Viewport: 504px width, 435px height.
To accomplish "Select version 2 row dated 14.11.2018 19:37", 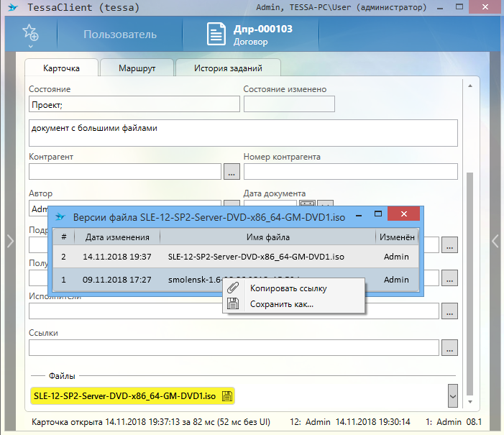I will coord(216,256).
